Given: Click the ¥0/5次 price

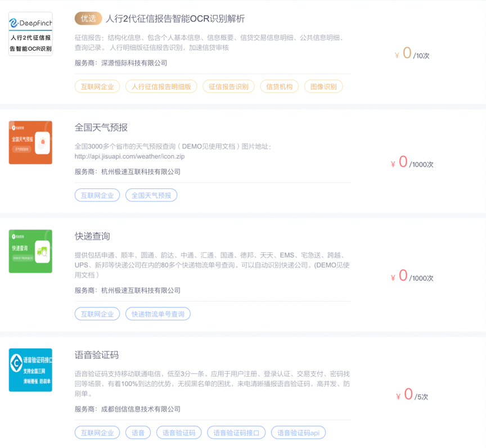Looking at the screenshot, I should [x=412, y=395].
